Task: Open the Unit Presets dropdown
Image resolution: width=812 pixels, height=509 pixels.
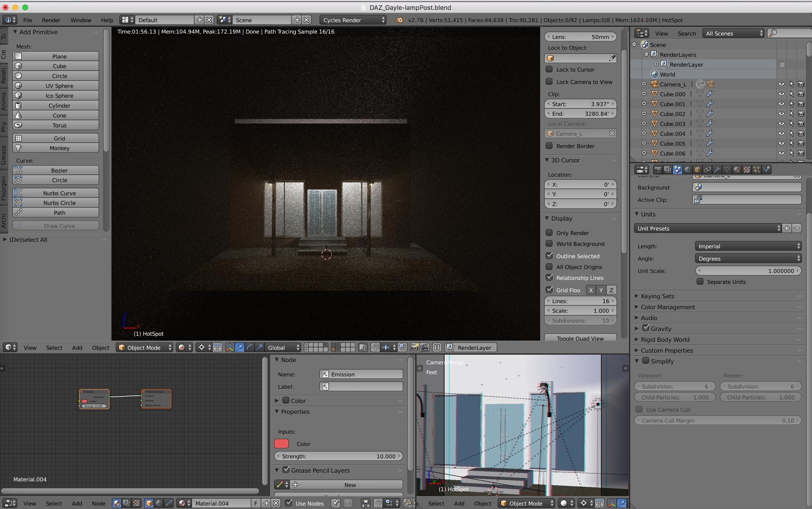Action: coord(708,228)
